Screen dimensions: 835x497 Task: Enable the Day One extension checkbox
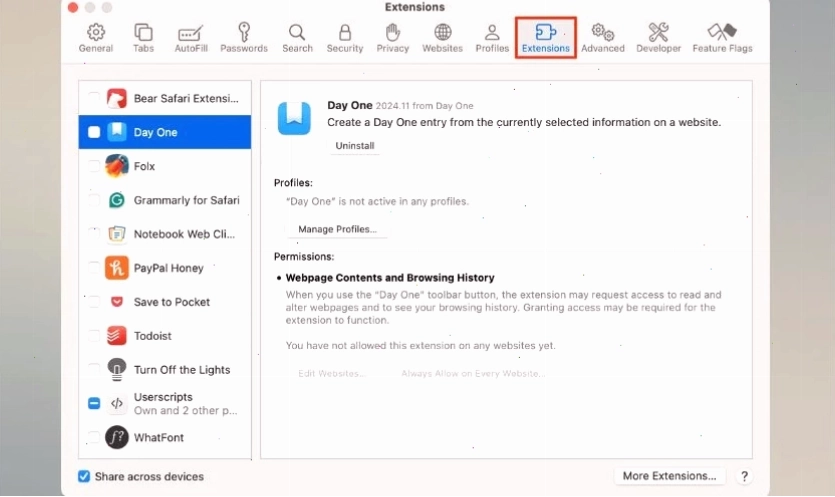pos(94,132)
